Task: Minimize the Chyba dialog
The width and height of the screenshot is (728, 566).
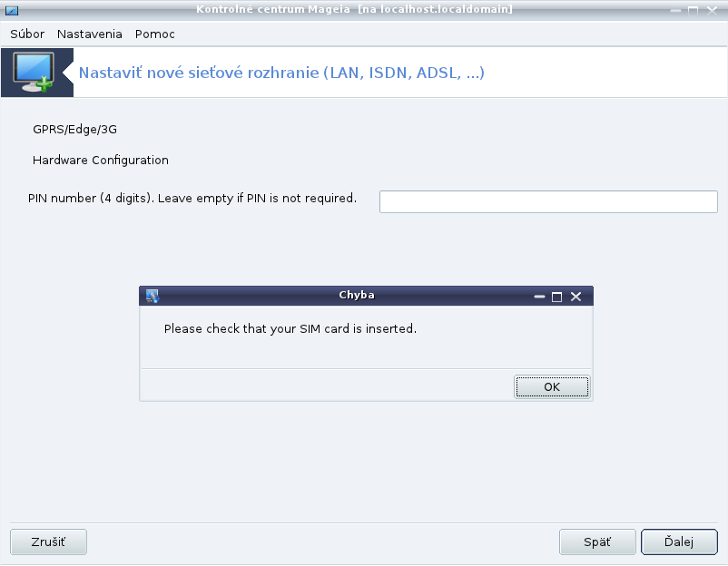Action: [x=539, y=297]
